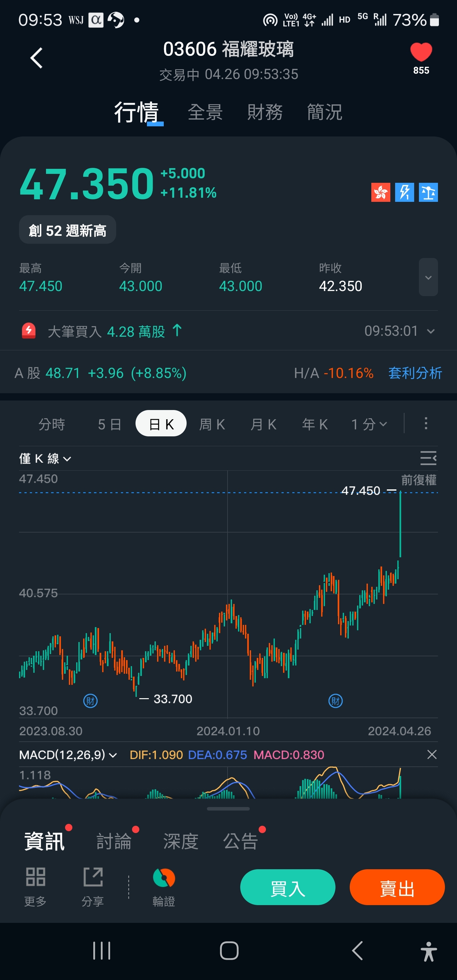Open the 輪證 warrants icon

(x=164, y=887)
